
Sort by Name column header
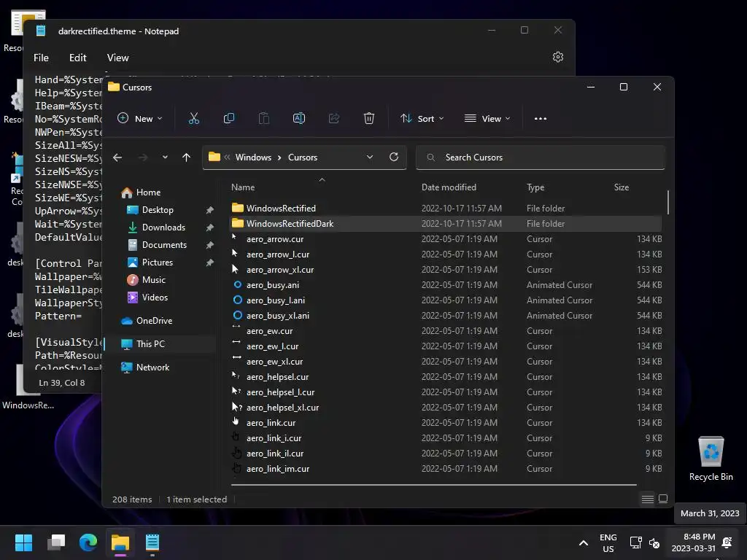[x=243, y=187]
